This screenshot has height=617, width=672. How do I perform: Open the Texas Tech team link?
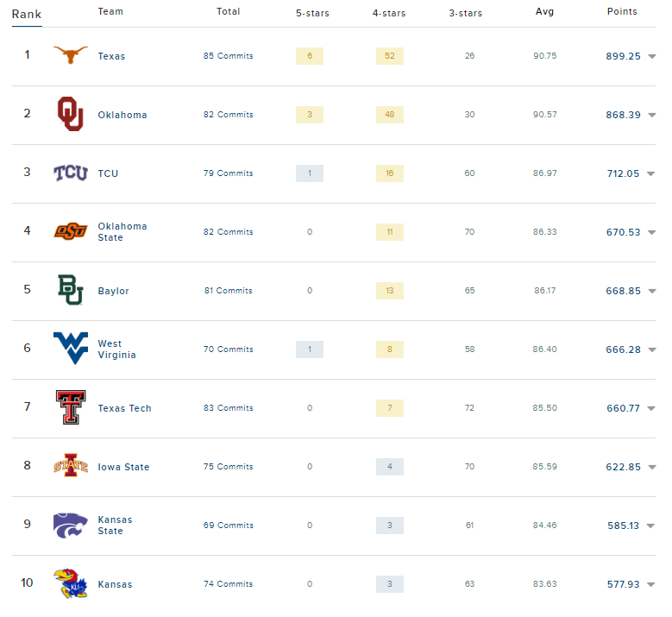pos(124,408)
